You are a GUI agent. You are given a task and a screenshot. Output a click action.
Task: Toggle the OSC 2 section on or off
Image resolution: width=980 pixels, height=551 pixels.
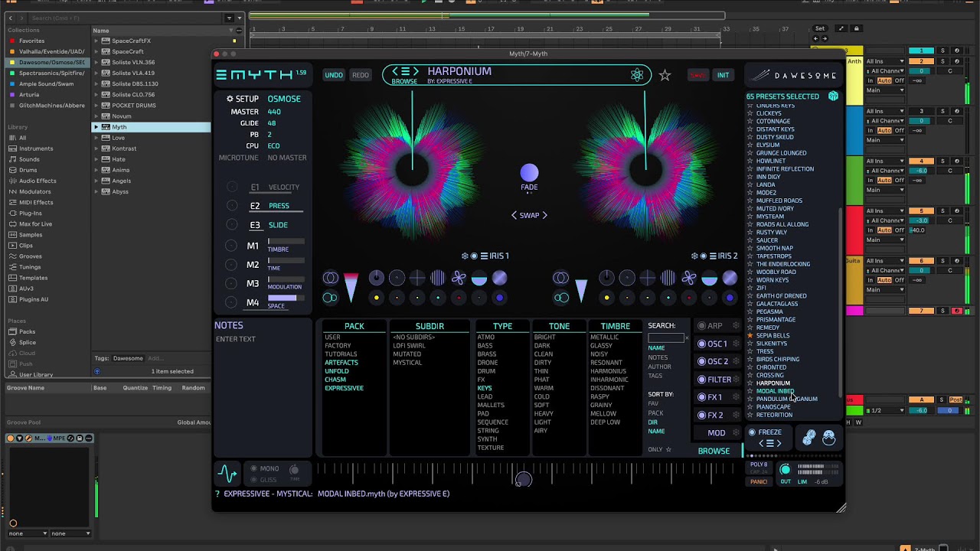coord(701,361)
